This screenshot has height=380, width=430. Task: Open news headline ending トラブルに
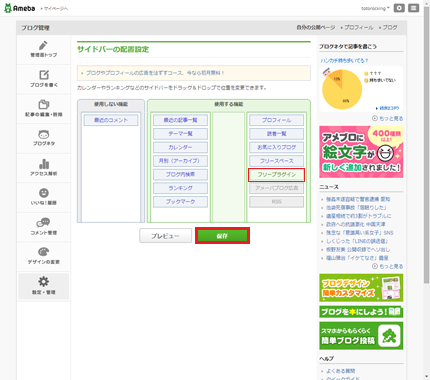click(x=358, y=216)
